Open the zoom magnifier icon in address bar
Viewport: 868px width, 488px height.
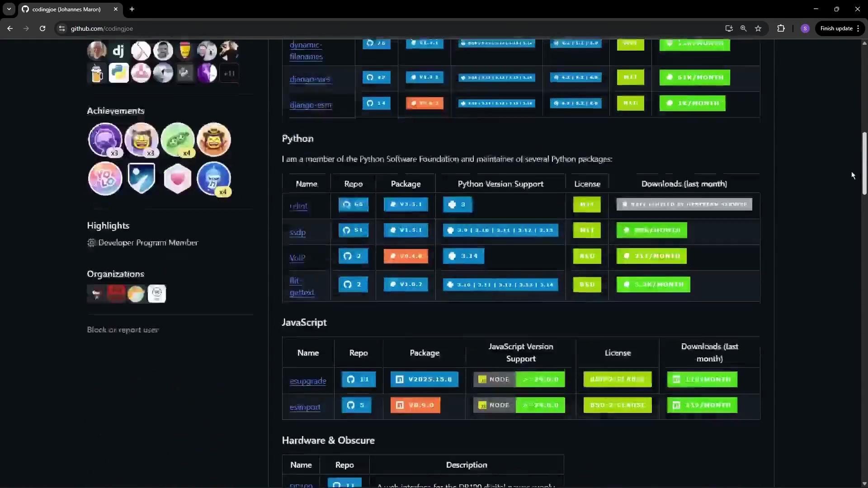click(x=743, y=28)
